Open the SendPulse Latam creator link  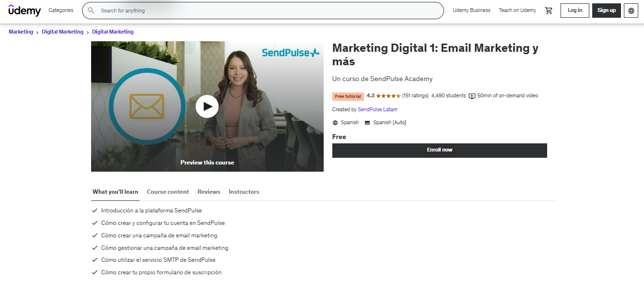(x=377, y=109)
